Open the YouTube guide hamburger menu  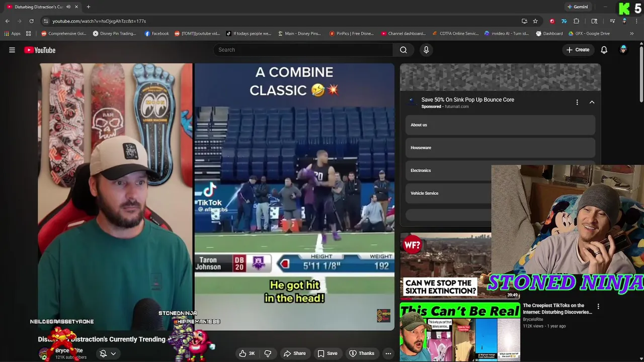click(x=12, y=50)
